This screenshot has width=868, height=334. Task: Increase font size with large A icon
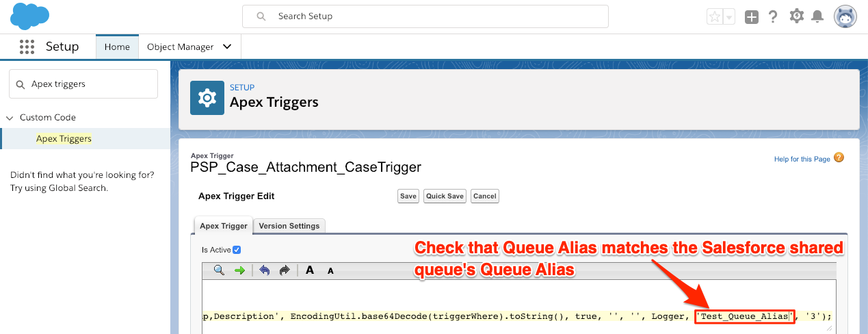[x=310, y=270]
